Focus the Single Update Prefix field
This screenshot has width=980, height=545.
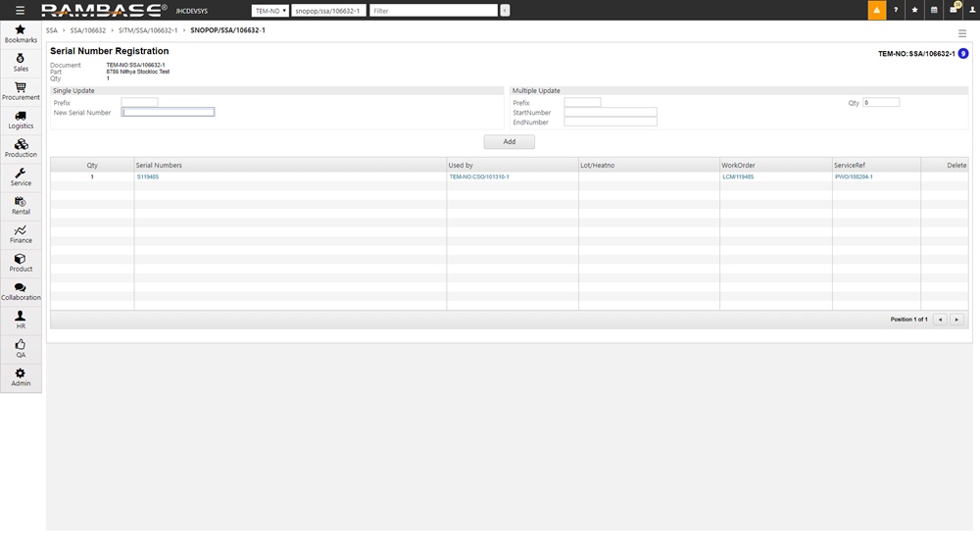coord(139,102)
